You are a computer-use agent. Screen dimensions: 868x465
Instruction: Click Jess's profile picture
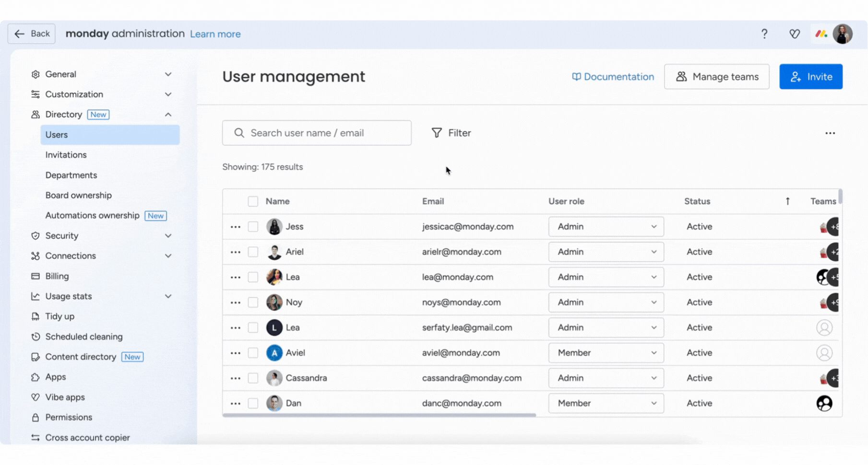point(274,227)
